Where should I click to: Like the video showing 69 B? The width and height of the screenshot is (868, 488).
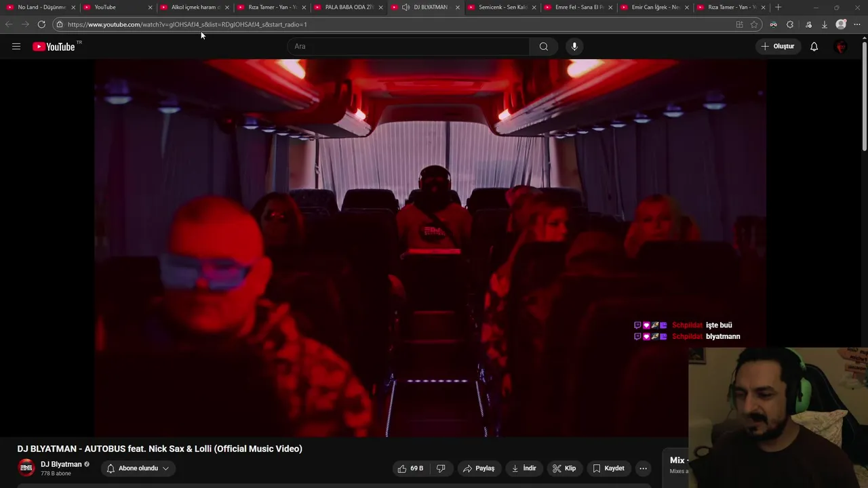410,468
